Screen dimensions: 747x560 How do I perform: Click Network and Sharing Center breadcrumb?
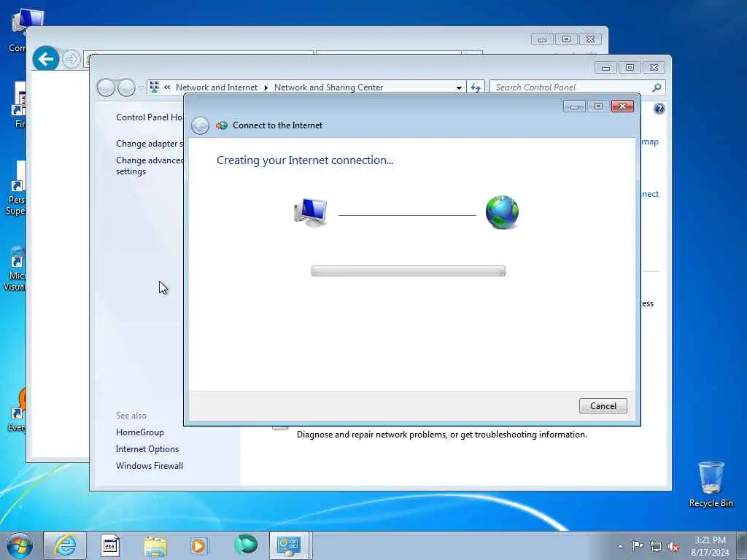coord(328,87)
